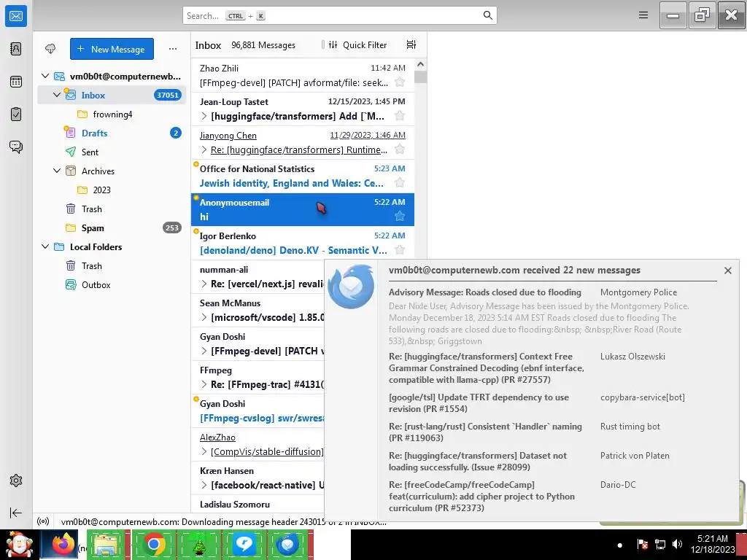The width and height of the screenshot is (747, 560).
Task: Click the New Message button
Action: (112, 49)
